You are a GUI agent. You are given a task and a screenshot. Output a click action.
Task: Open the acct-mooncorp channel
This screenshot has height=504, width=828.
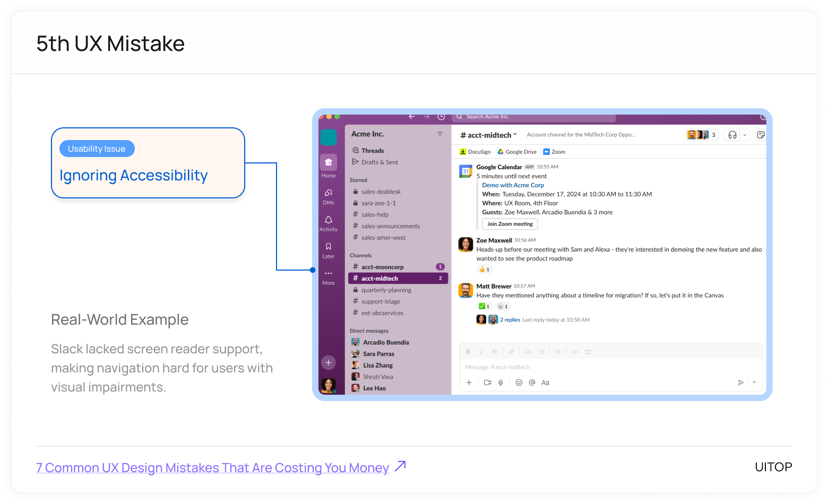tap(398, 267)
